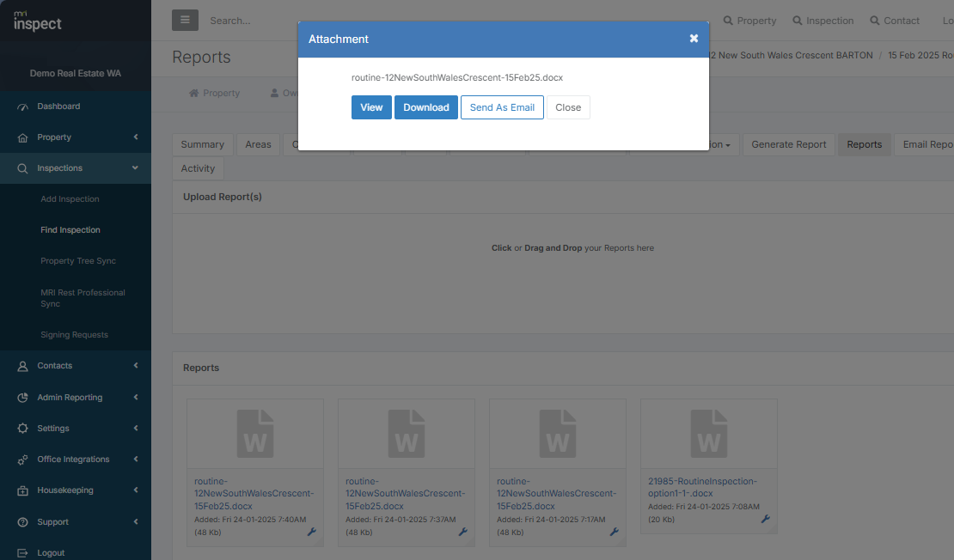Click Send As Email button
Viewport: 954px width, 560px height.
pyautogui.click(x=502, y=107)
